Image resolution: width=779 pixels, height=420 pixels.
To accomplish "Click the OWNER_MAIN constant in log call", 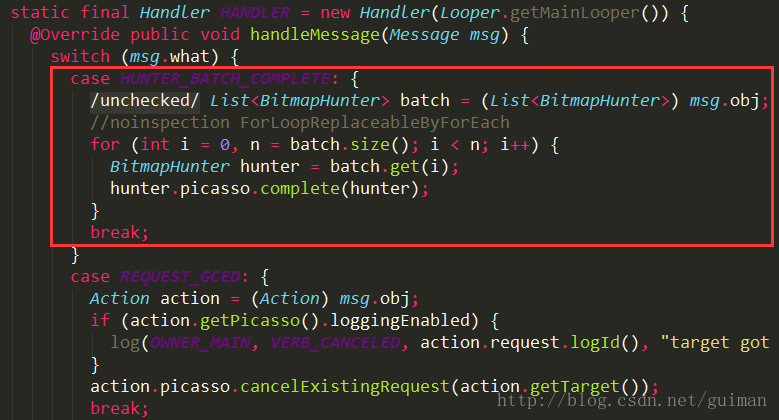I will click(200, 342).
